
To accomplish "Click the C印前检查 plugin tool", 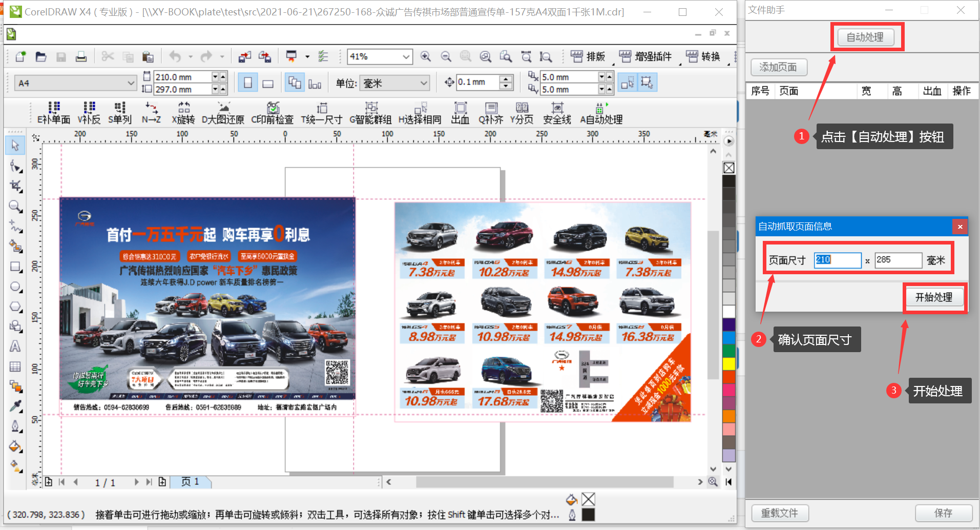I will click(272, 113).
